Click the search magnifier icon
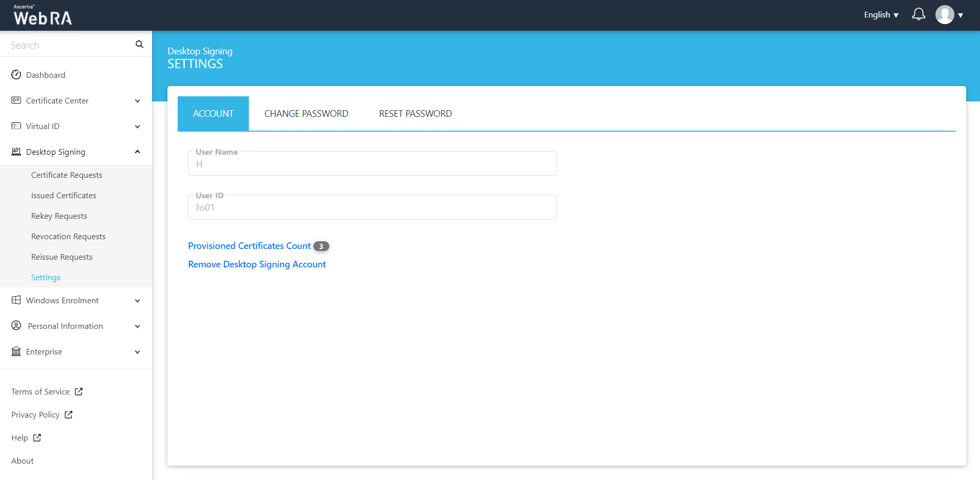The height and width of the screenshot is (480, 980). [139, 45]
